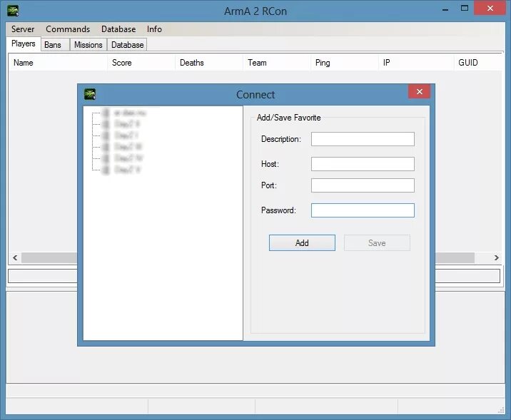Click the player list scroll right arrow

[x=496, y=257]
